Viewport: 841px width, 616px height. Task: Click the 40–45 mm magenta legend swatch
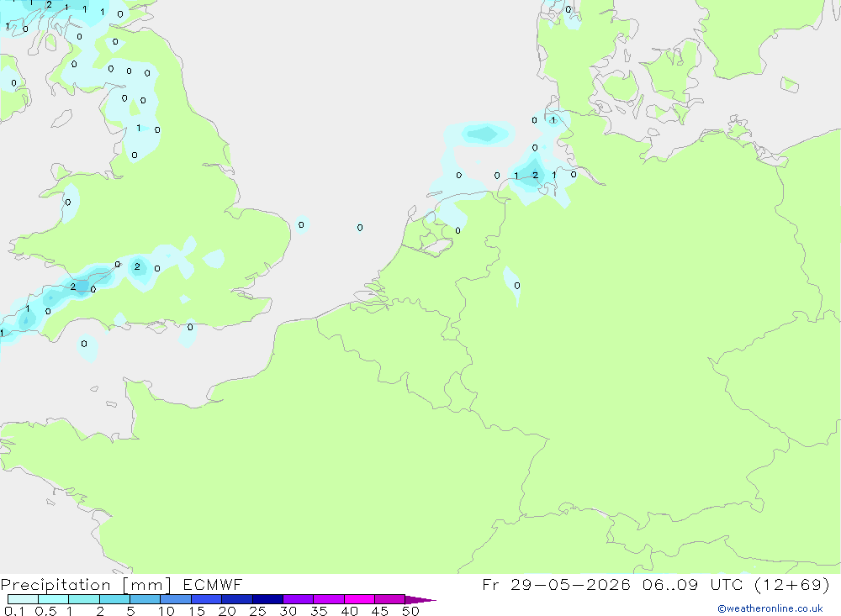(359, 599)
